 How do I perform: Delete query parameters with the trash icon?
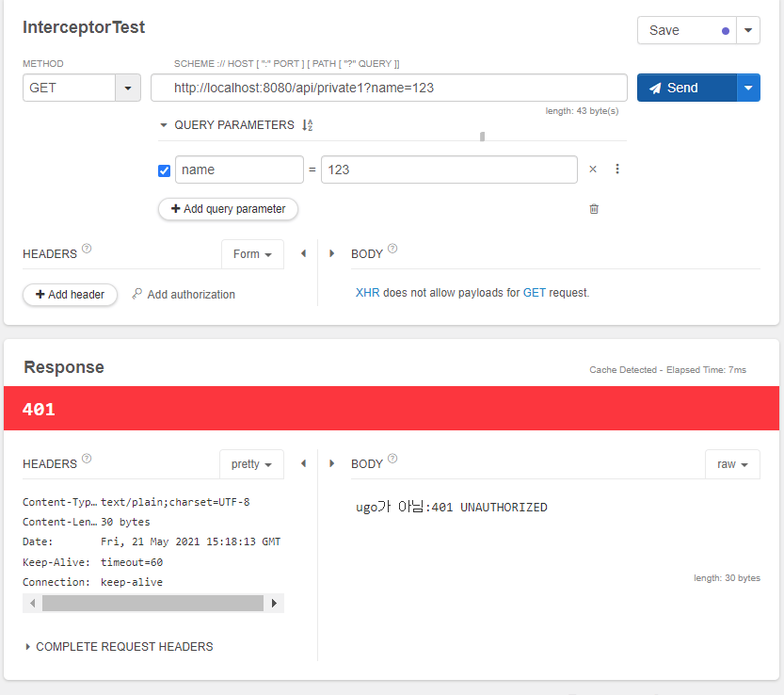[594, 208]
